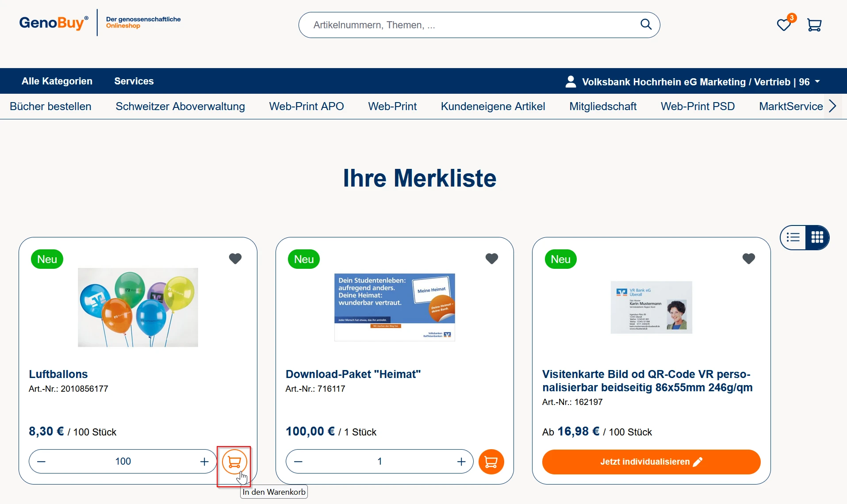Open the Luftballons product title link
The height and width of the screenshot is (504, 847).
[58, 374]
